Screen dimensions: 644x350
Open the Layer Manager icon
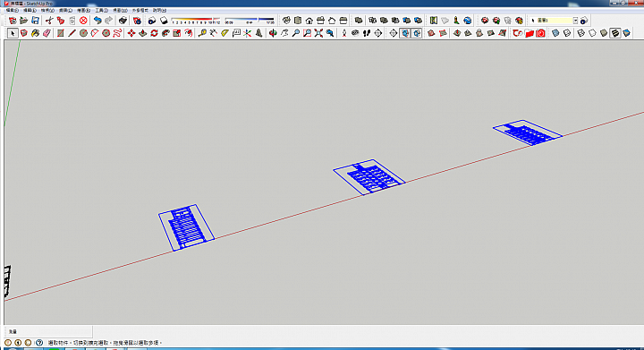584,20
